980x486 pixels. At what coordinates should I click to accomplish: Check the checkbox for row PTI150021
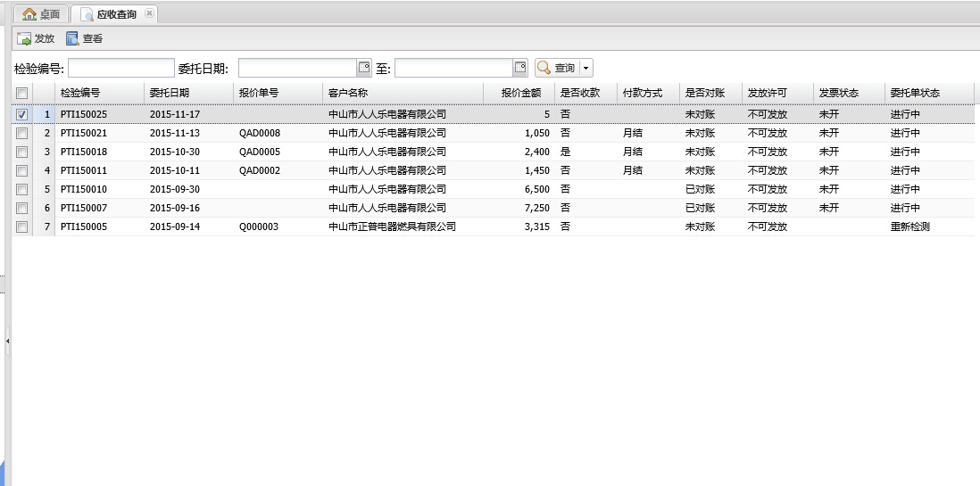22,133
